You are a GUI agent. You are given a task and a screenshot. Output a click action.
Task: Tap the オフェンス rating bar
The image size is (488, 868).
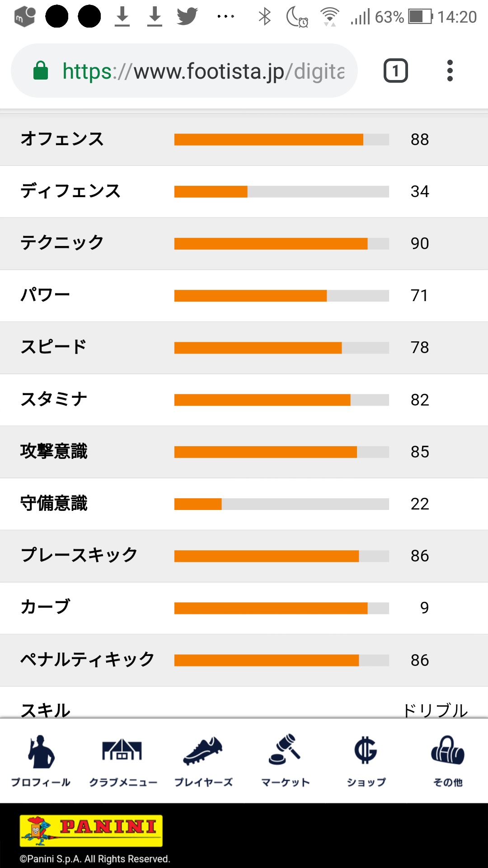coord(282,140)
